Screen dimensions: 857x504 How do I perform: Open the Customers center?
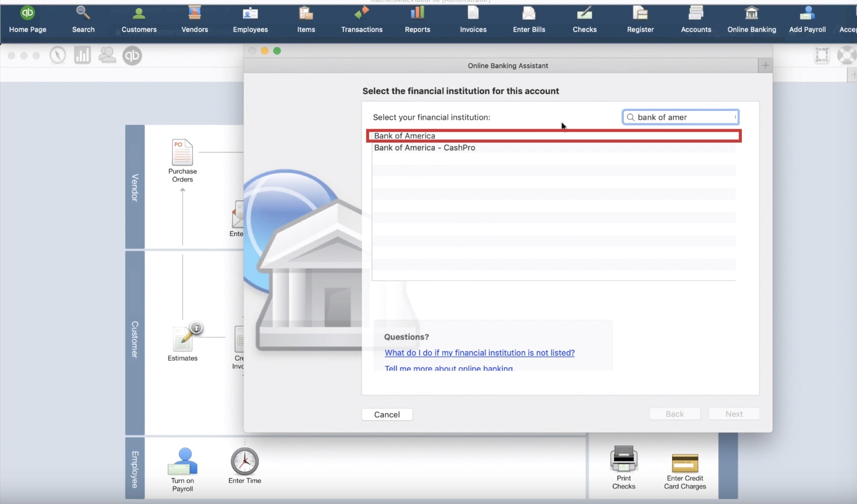139,20
